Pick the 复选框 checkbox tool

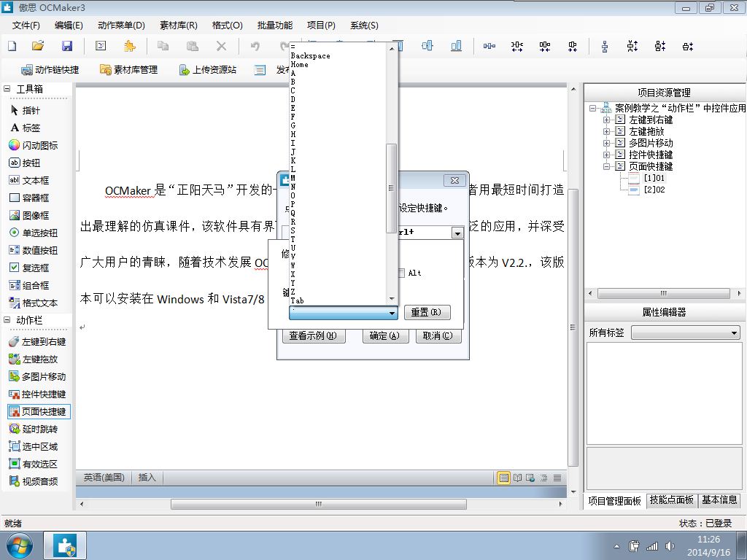(x=29, y=268)
